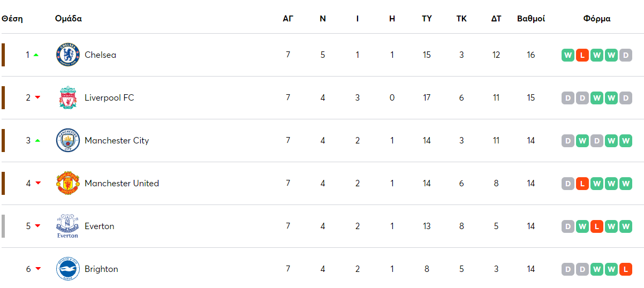Viewport: 644px width, 288px height.
Task: Open the Manchester United team link
Action: click(122, 183)
